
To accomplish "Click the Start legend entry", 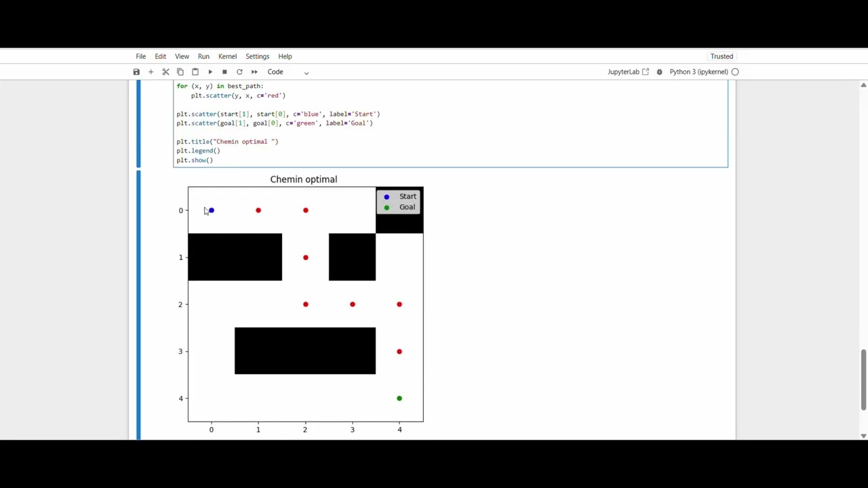I will 400,197.
